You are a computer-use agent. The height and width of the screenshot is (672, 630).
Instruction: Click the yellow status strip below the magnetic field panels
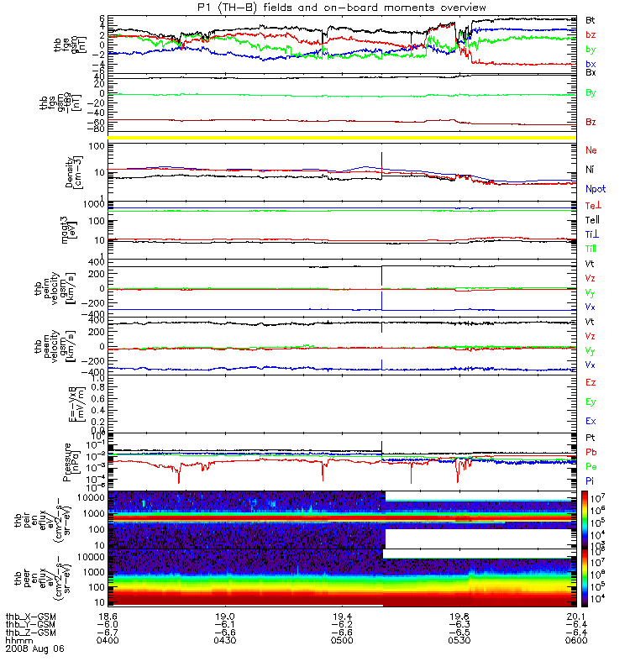click(x=342, y=138)
